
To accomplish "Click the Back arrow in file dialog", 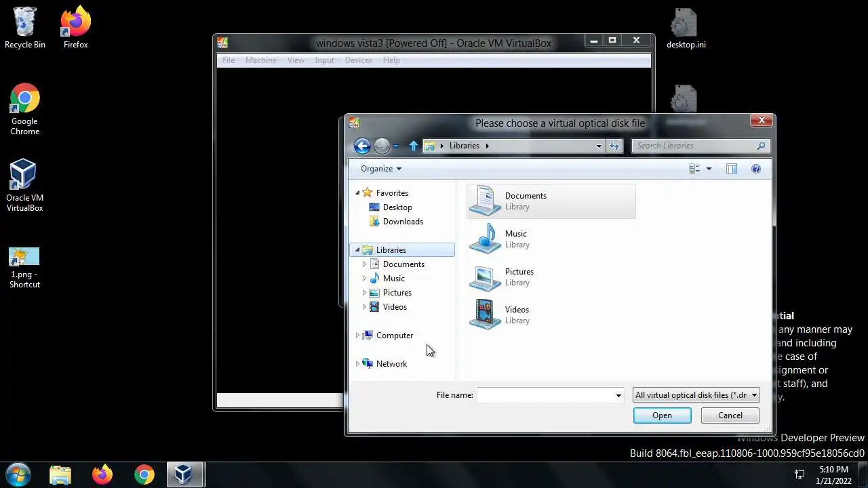I will (x=362, y=146).
